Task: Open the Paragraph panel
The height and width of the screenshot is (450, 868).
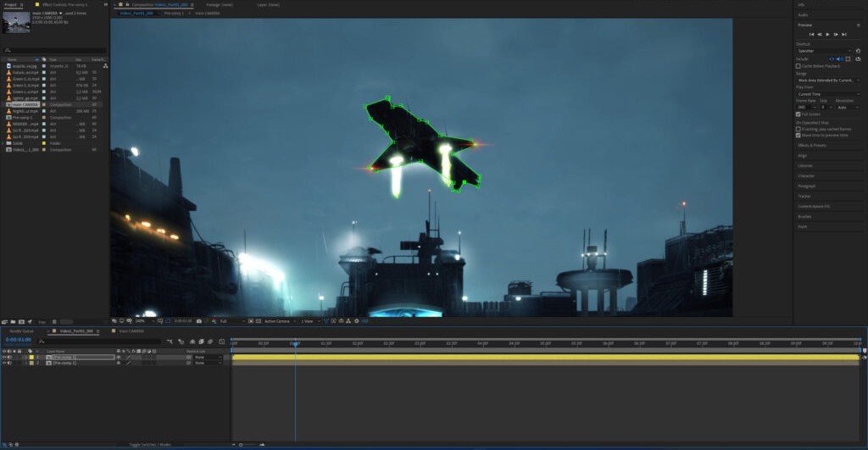Action: click(807, 186)
